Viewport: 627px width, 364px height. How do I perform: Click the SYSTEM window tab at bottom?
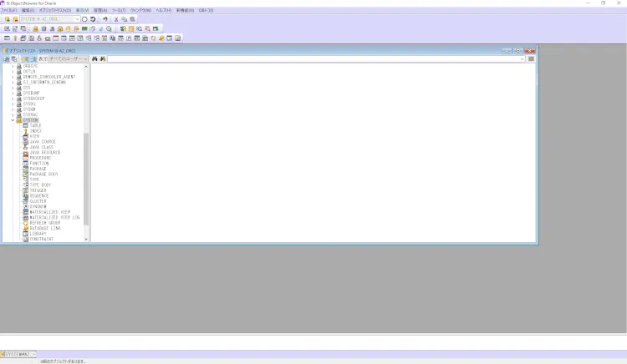18,355
